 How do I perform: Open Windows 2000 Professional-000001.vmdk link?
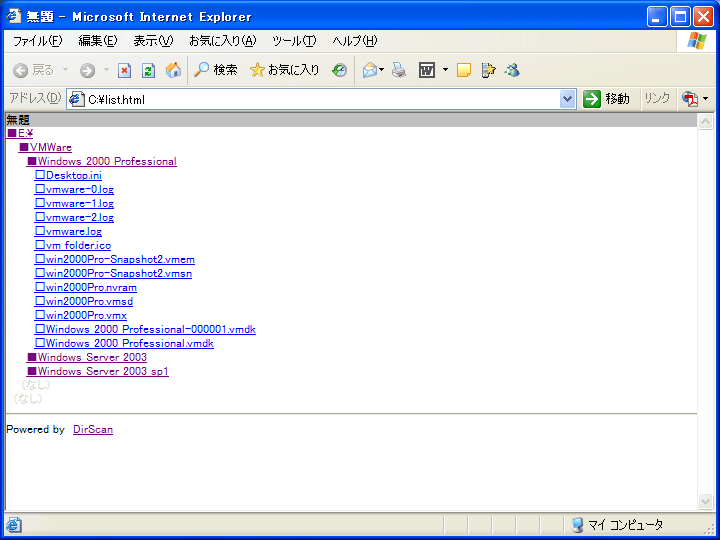[x=145, y=330]
